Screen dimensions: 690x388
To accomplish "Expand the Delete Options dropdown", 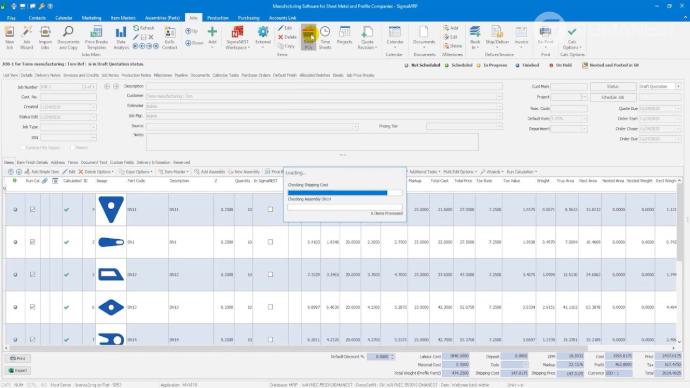I will point(96,172).
